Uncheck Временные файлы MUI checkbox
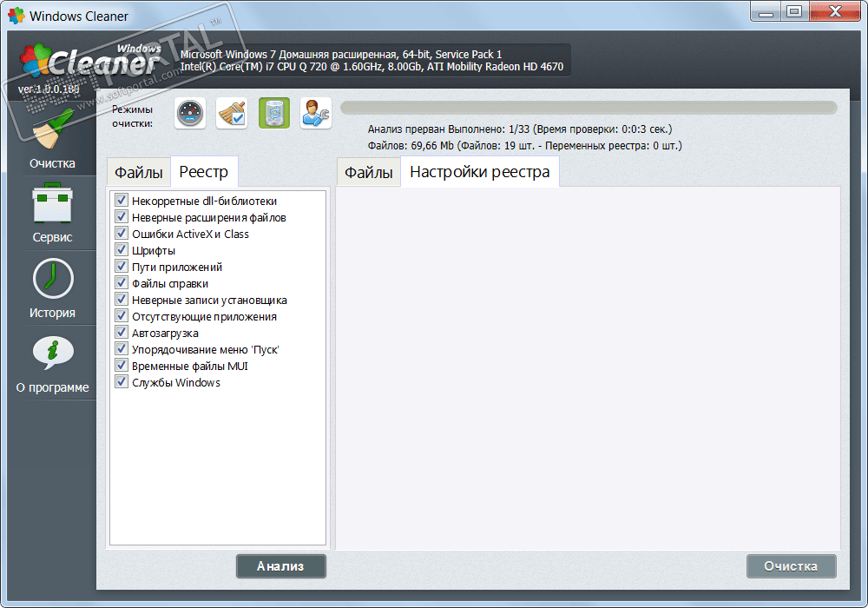The height and width of the screenshot is (608, 868). click(122, 365)
